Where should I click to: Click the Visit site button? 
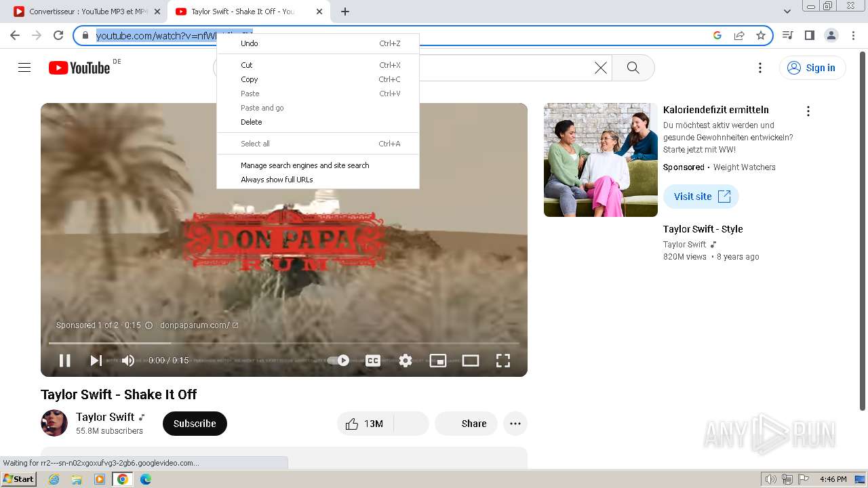(701, 197)
